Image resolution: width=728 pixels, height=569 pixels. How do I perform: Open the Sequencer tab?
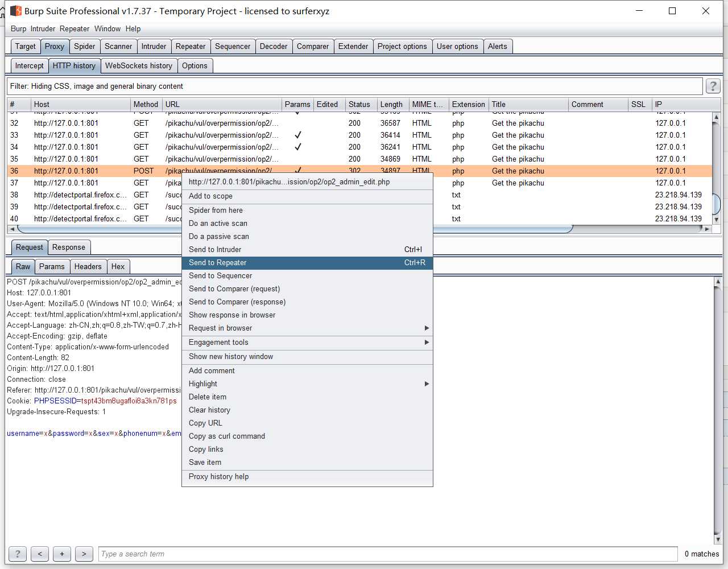233,46
